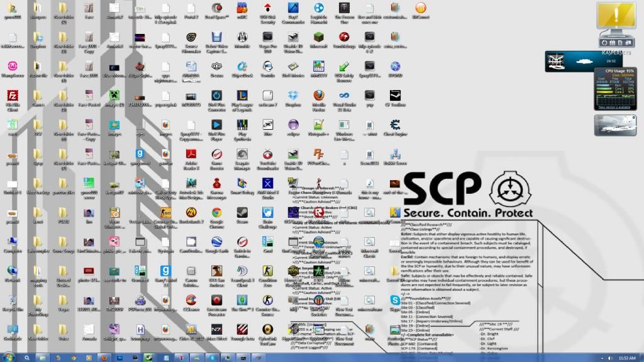The image size is (644, 362).
Task: Open the taskbar clock showing 11:53 AM
Action: (x=627, y=358)
